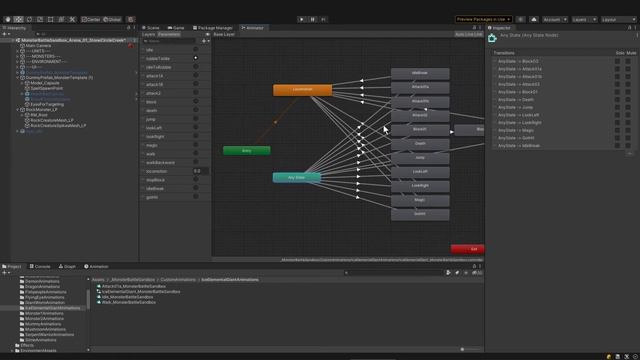
Task: Add parameter with plus dropdown
Action: click(206, 41)
